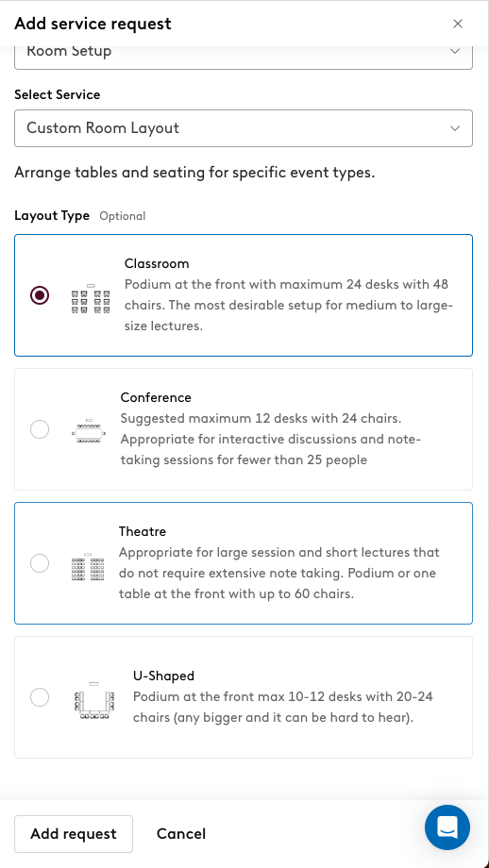The image size is (489, 868).
Task: Click the chevron on Select Service dropdown
Action: (455, 128)
